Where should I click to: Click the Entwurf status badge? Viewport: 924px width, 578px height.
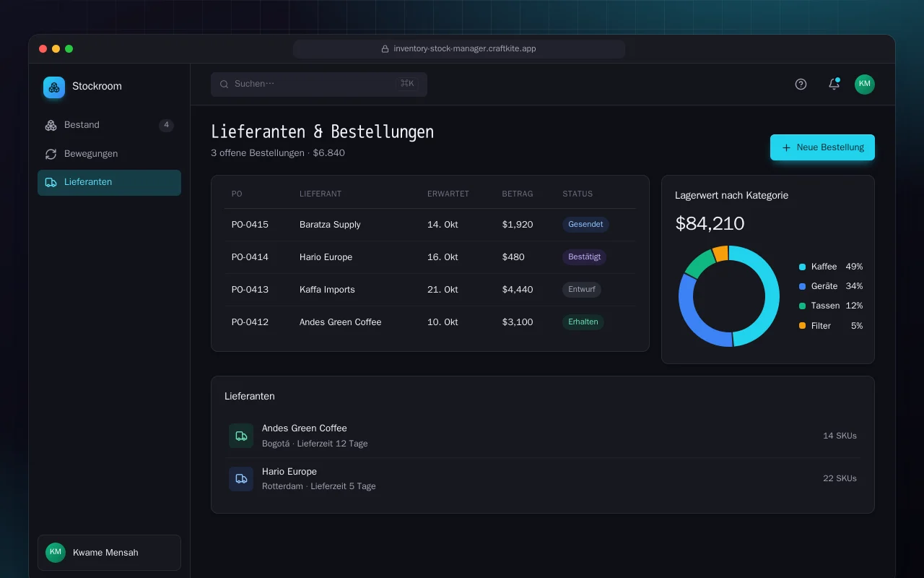pyautogui.click(x=582, y=290)
